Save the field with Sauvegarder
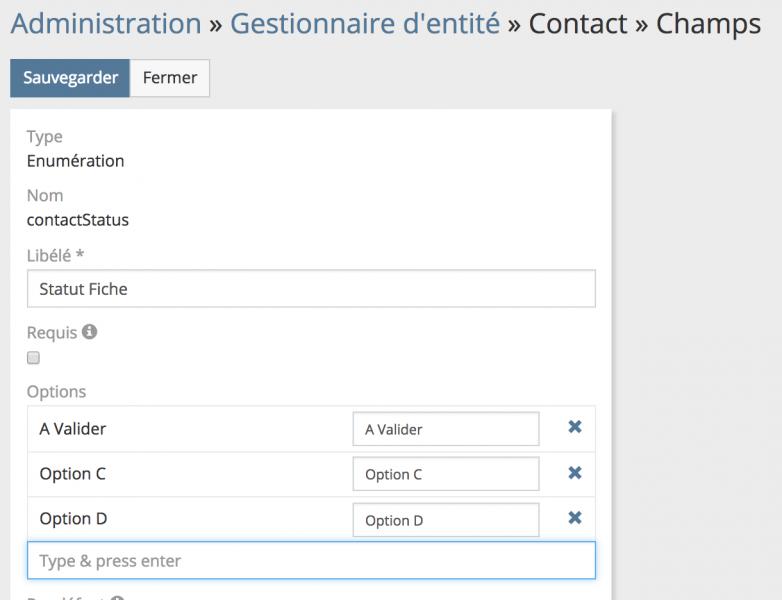The width and height of the screenshot is (782, 600). point(70,78)
